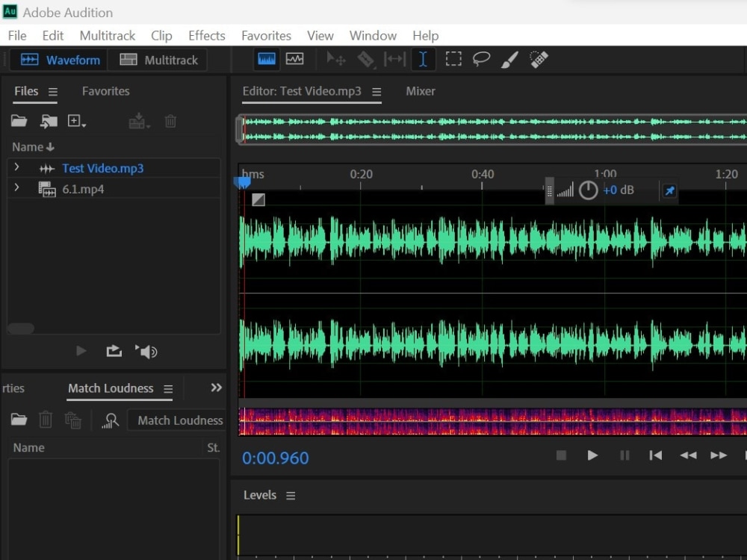Click the blue playhead marker on timeline
The height and width of the screenshot is (560, 747).
pyautogui.click(x=243, y=182)
